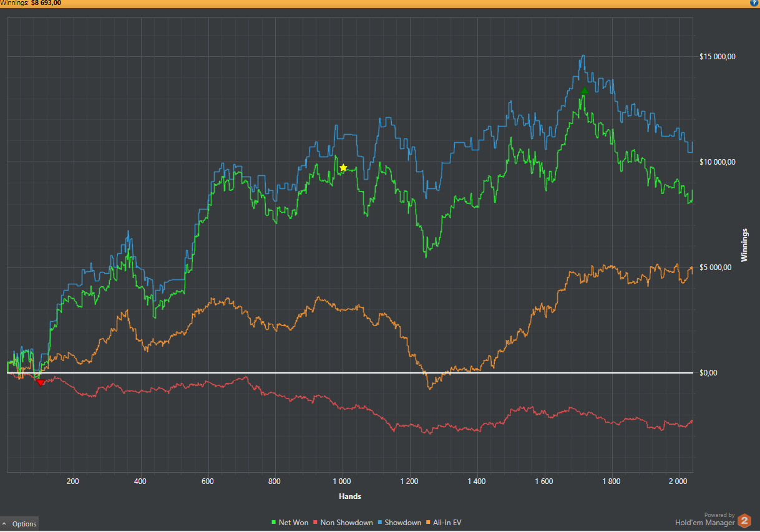Screen dimensions: 760x532
Task: Click the yellow star marker on the graph
Action: pos(343,168)
